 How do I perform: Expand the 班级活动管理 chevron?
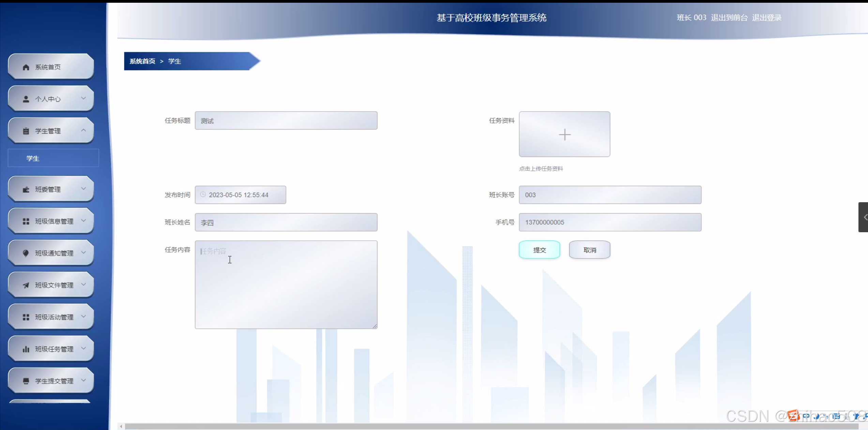click(x=84, y=317)
